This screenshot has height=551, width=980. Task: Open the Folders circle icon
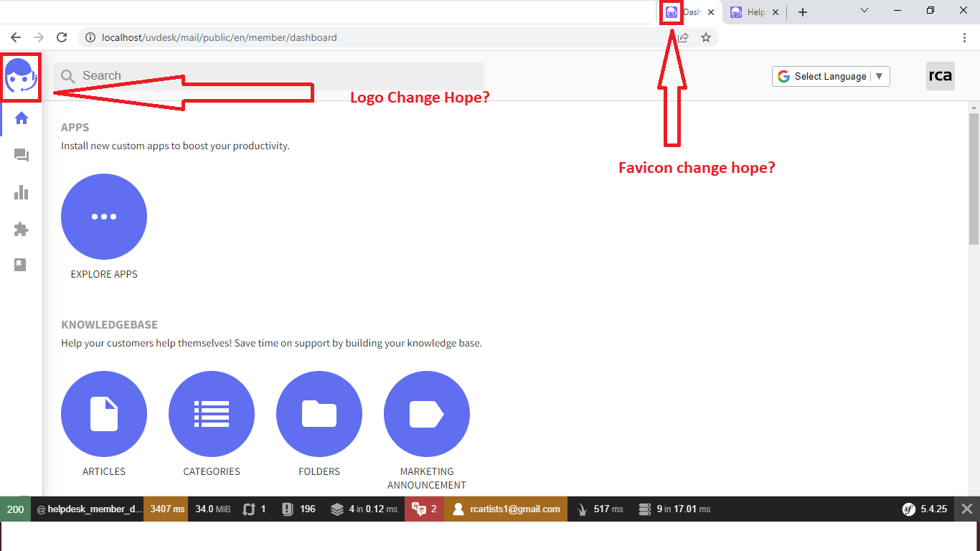(x=319, y=414)
